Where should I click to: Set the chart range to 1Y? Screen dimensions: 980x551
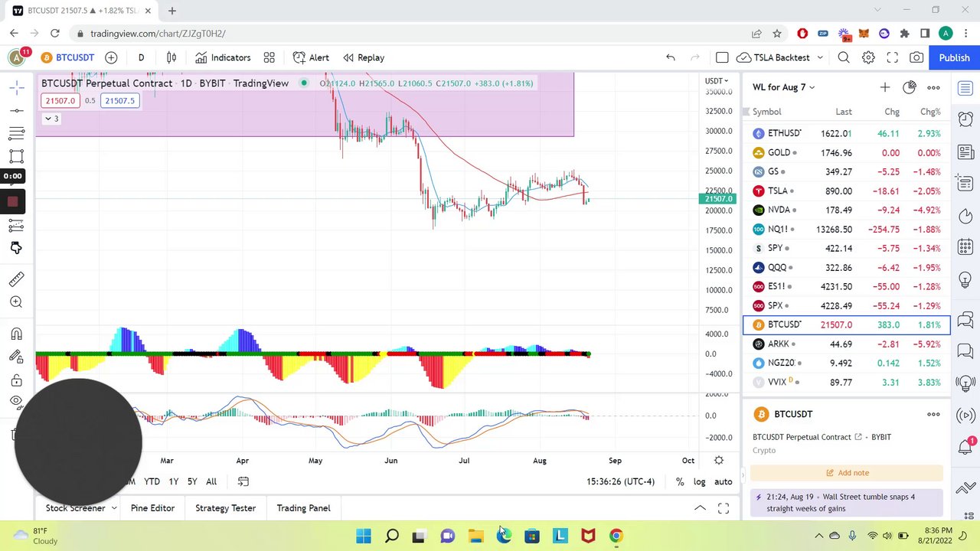pos(174,481)
